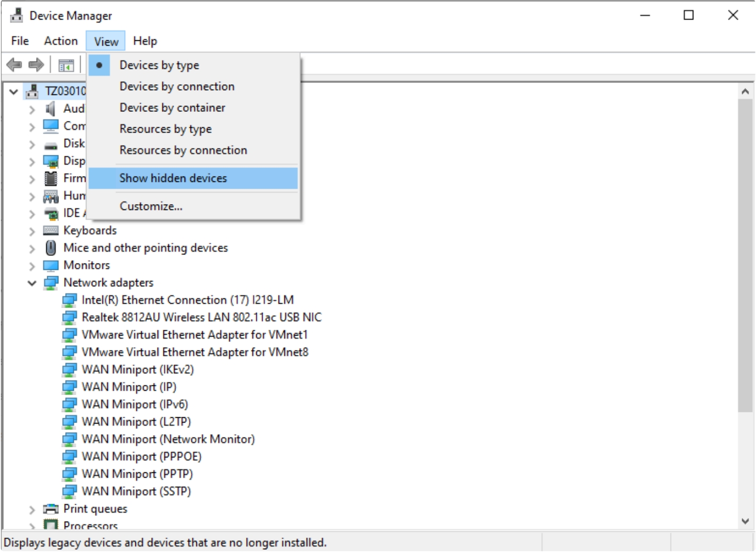The height and width of the screenshot is (554, 756).
Task: Click the Intel Ethernet Connection adapter icon
Action: coord(69,301)
